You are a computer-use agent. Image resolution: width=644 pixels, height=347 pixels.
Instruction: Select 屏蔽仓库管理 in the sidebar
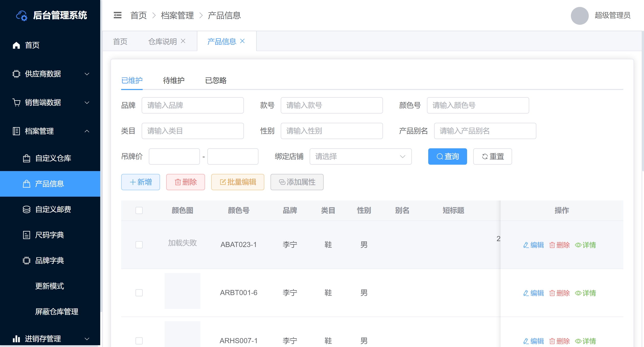click(57, 312)
